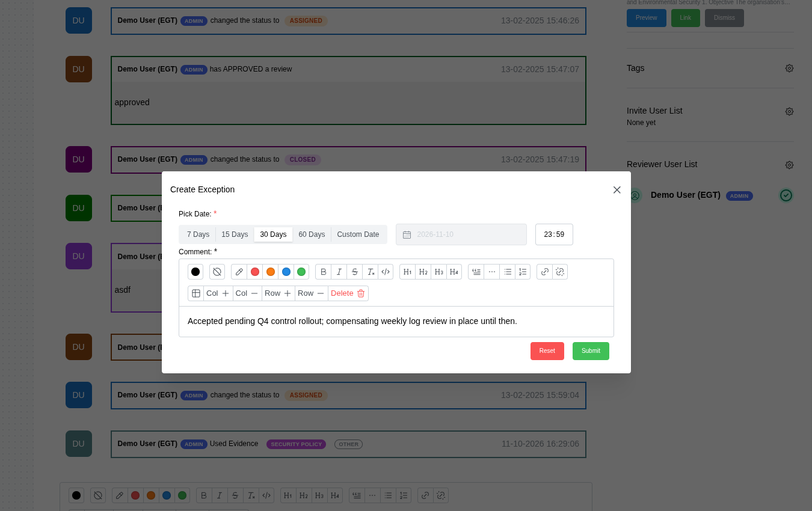Apply Heading 2 in the Create Exception editor
Image resolution: width=812 pixels, height=511 pixels.
[423, 272]
